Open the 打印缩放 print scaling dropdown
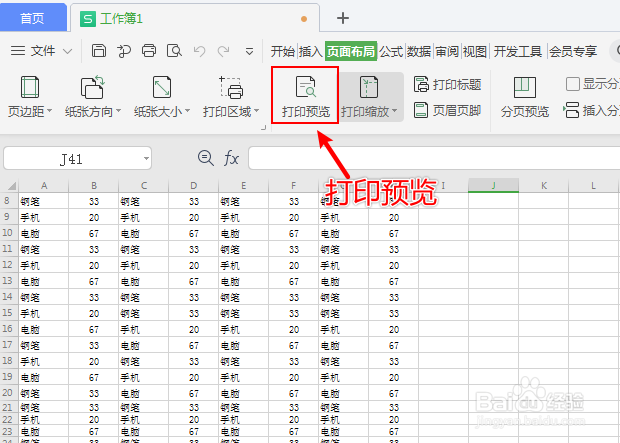 (369, 97)
